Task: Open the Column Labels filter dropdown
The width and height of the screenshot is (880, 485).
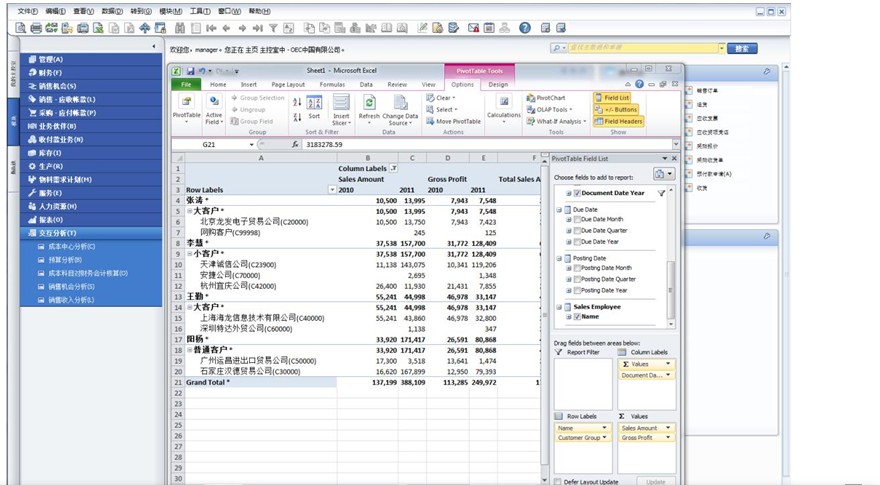Action: [394, 168]
